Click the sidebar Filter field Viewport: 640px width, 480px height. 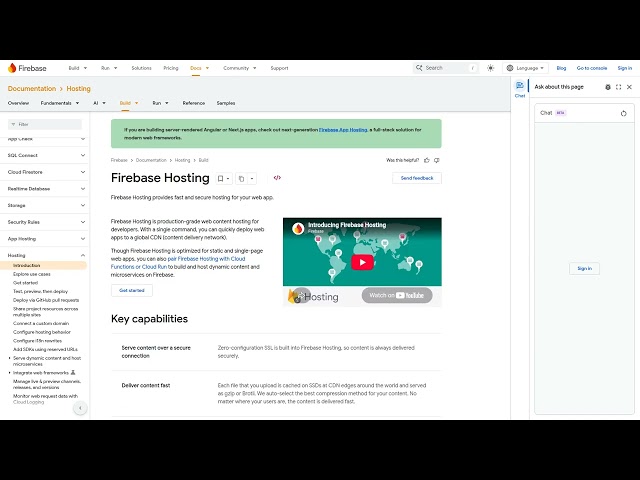(x=45, y=124)
